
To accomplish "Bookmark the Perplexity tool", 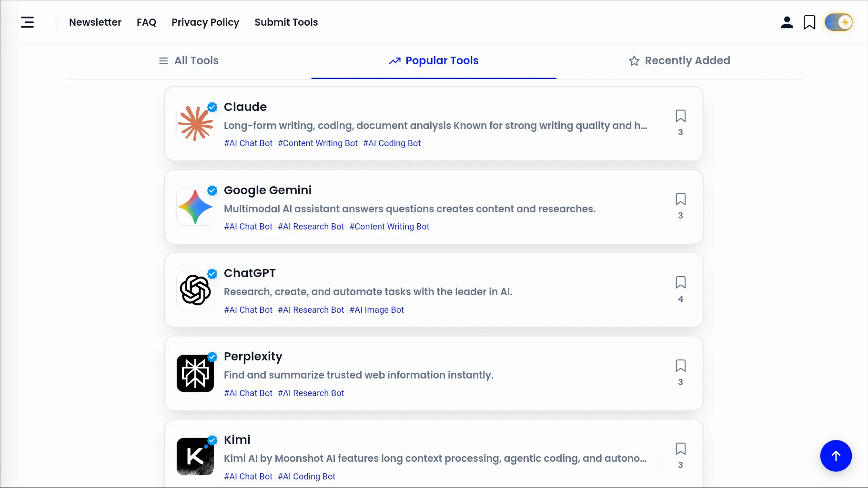I will [681, 366].
